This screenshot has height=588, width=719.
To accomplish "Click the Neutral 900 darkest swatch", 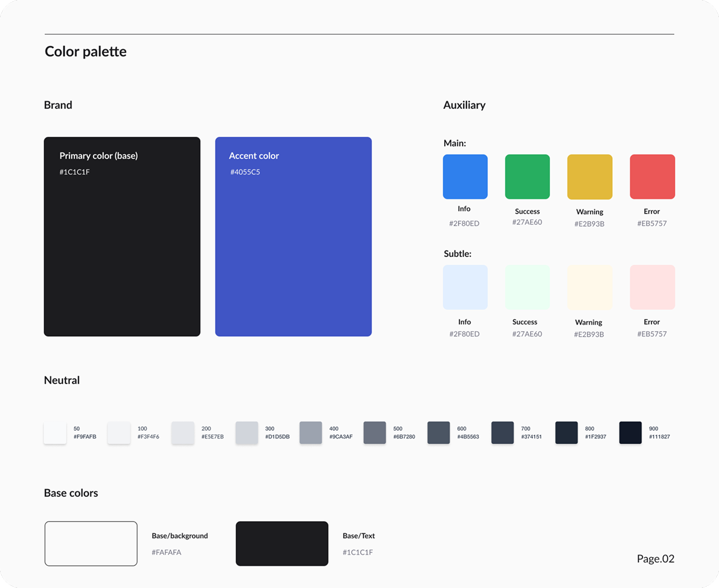I will (631, 433).
